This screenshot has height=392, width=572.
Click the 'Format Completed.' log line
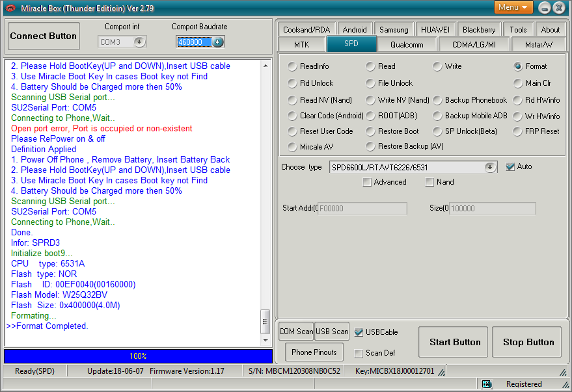point(47,326)
